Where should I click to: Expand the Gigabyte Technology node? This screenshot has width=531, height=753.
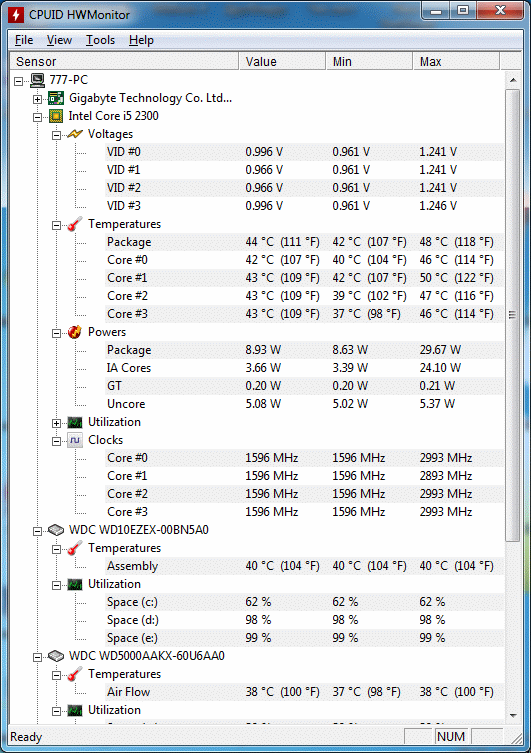tap(37, 99)
